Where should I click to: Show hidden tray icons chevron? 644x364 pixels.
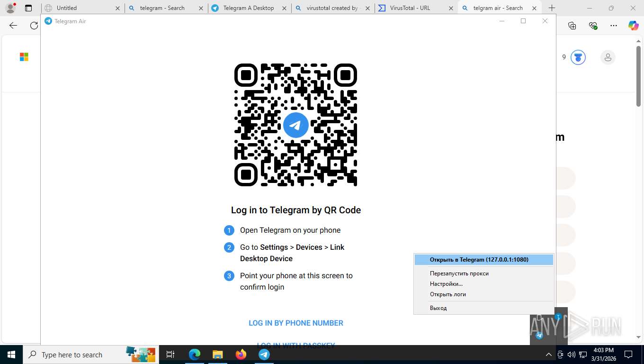pos(549,355)
